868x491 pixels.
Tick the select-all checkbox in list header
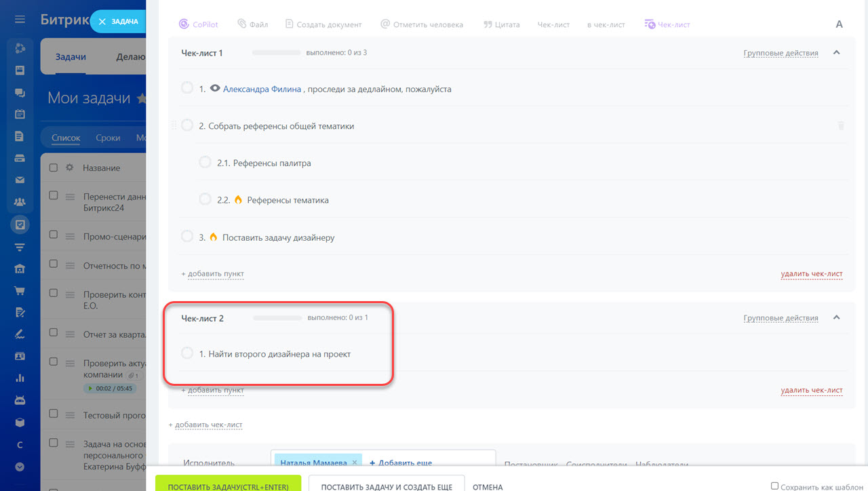54,168
